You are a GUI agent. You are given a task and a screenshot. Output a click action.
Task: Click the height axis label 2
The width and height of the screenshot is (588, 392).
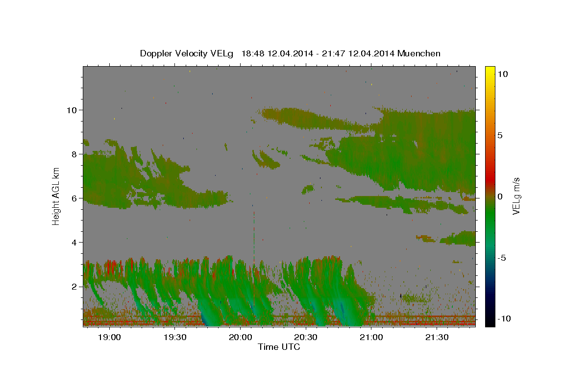click(x=74, y=286)
